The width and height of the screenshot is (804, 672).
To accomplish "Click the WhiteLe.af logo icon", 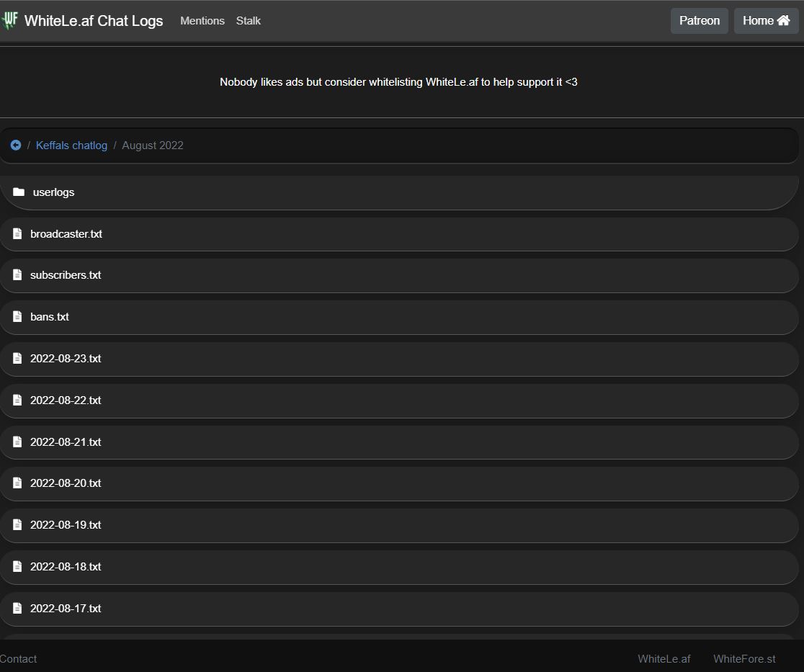I will [x=10, y=20].
